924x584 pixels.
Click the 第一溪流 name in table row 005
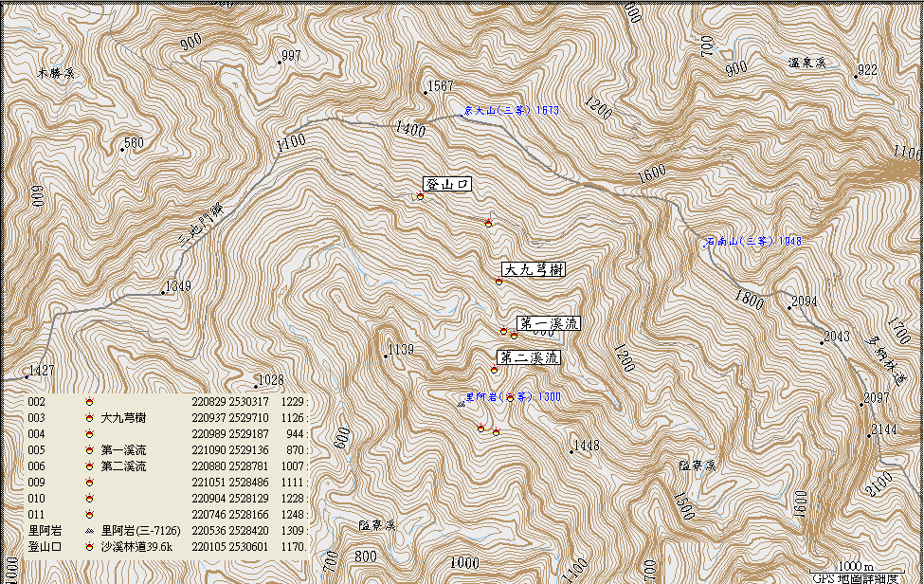(x=123, y=450)
